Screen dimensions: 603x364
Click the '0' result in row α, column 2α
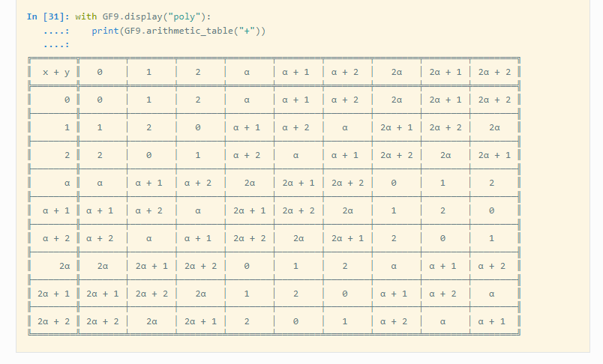click(394, 183)
